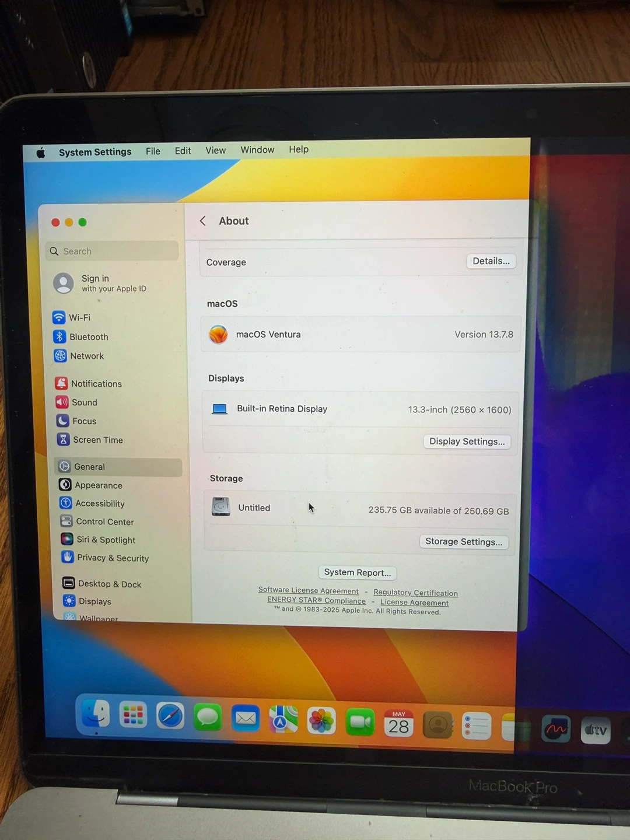Open Desktop & Dock settings
The height and width of the screenshot is (840, 630).
(102, 583)
